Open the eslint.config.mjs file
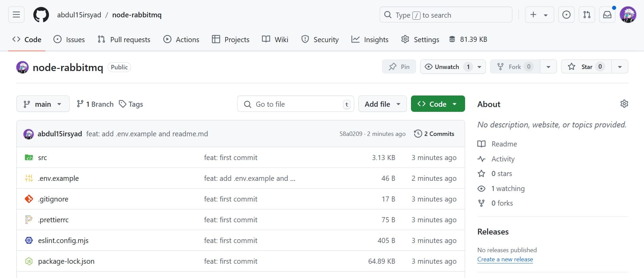The image size is (644, 278). pyautogui.click(x=63, y=241)
